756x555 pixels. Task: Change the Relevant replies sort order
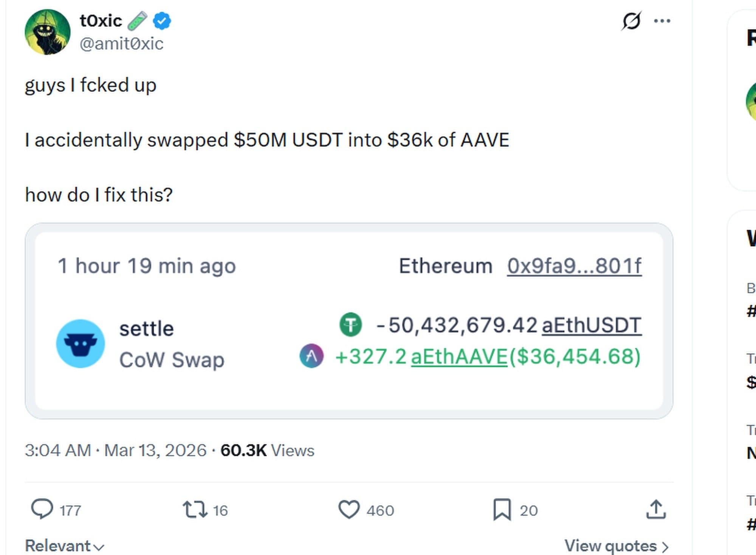click(x=62, y=545)
